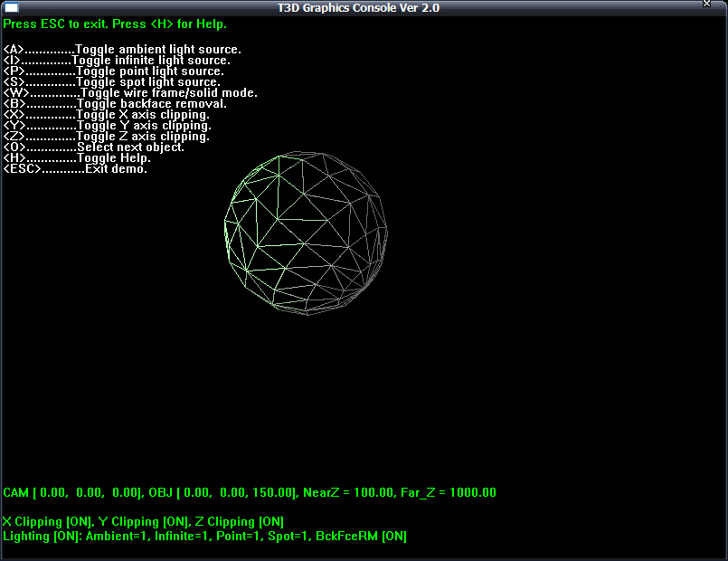
Task: Click the 'Ambient=1' status value
Action: point(118,537)
